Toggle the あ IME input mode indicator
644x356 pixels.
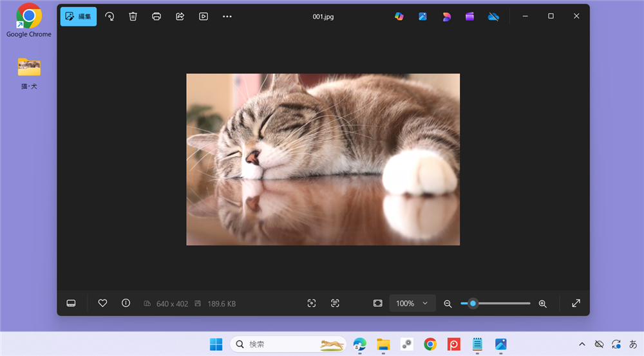point(633,344)
